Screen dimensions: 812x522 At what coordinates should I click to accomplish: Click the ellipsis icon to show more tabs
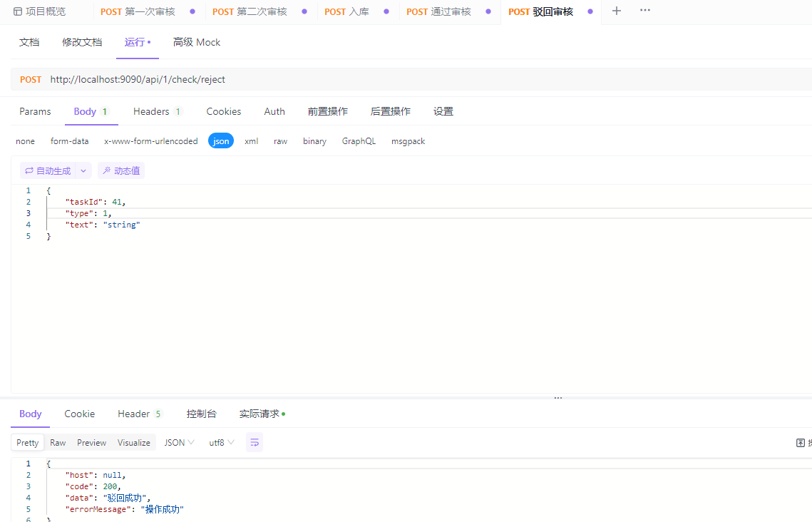click(x=645, y=11)
